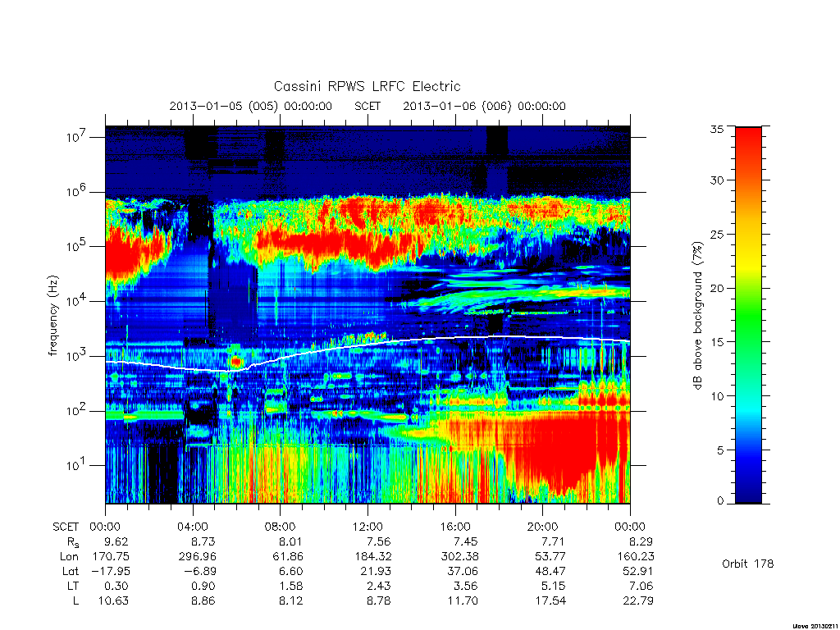Click the color bar legend
Image resolution: width=840 pixels, height=630 pixels.
coord(748,316)
